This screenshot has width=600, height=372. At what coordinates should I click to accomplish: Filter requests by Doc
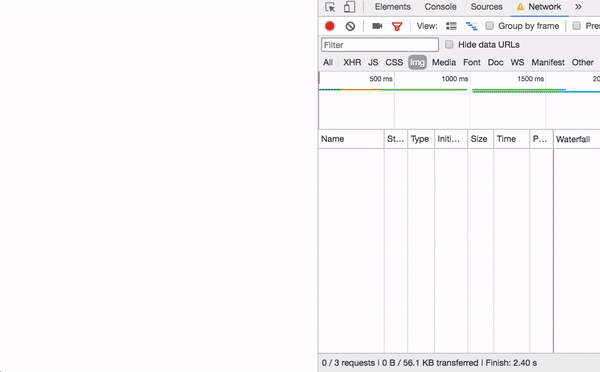click(496, 62)
